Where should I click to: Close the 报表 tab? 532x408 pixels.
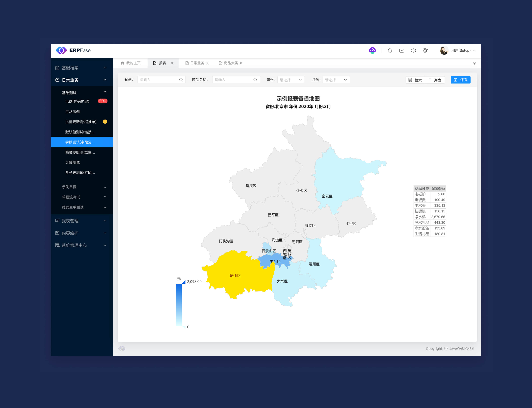(172, 63)
